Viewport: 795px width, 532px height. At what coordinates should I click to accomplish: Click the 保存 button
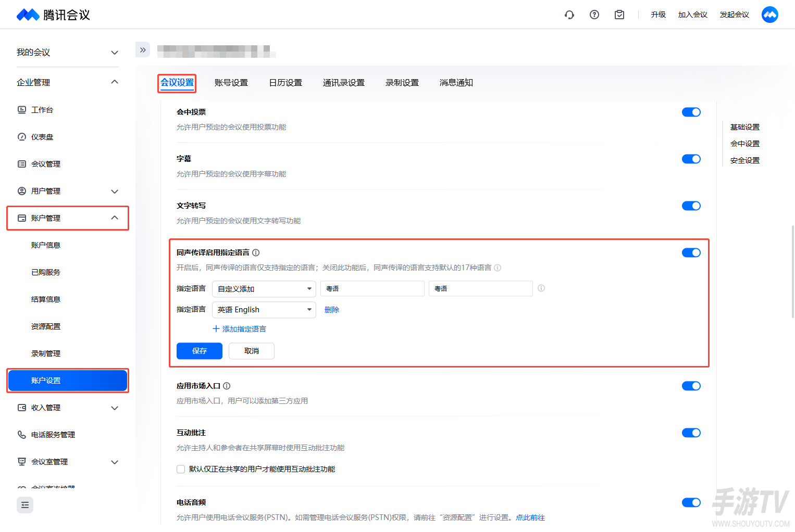tap(200, 351)
